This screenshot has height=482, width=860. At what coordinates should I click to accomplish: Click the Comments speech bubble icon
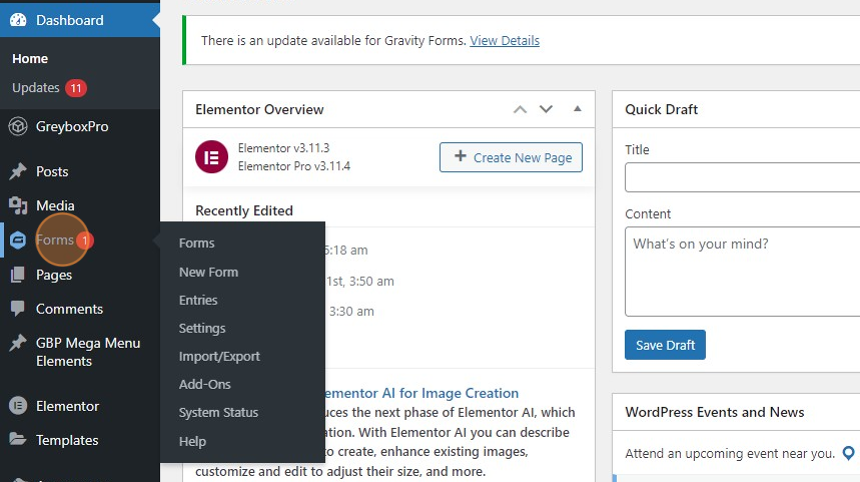[18, 309]
